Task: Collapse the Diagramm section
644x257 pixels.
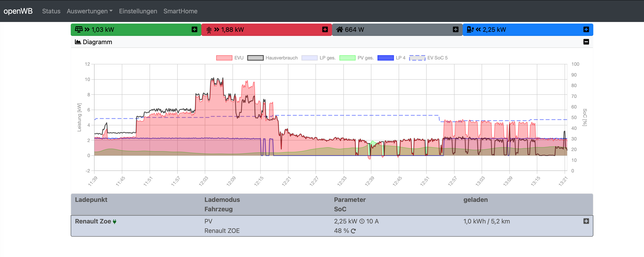Action: 586,42
